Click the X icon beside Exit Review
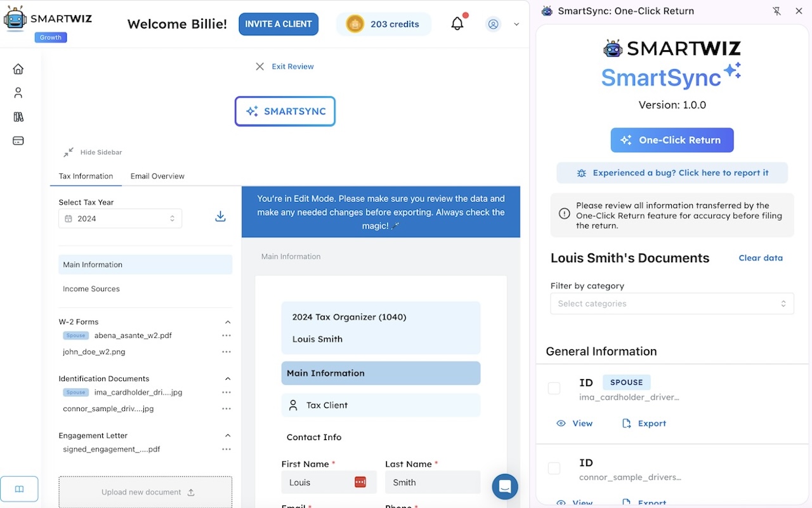The width and height of the screenshot is (812, 508). click(x=260, y=67)
